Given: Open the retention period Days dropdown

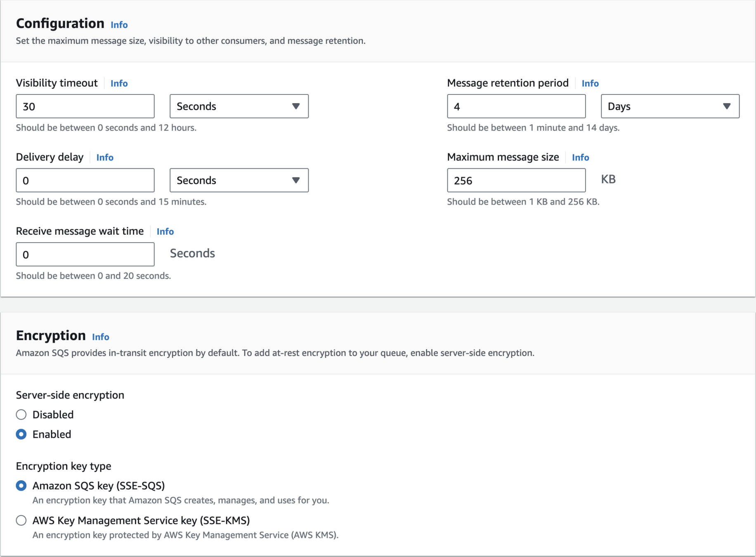Looking at the screenshot, I should point(670,106).
